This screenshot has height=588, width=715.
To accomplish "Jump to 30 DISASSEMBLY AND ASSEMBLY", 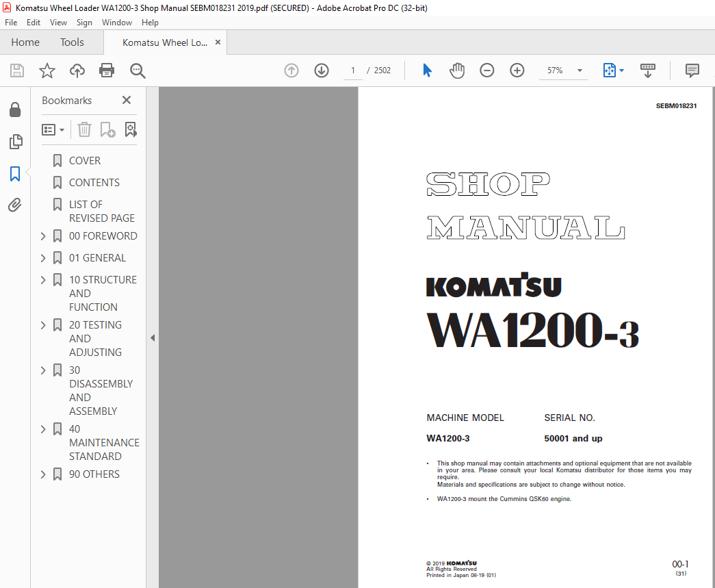I will (101, 390).
